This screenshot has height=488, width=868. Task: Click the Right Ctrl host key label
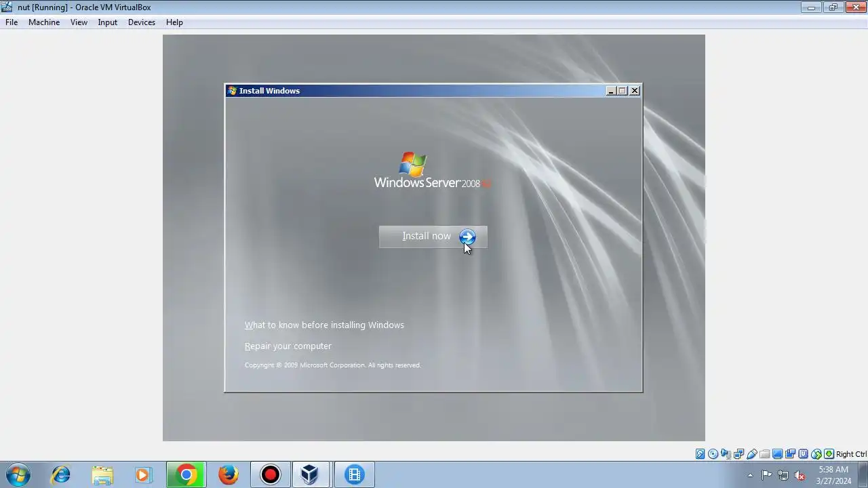851,454
